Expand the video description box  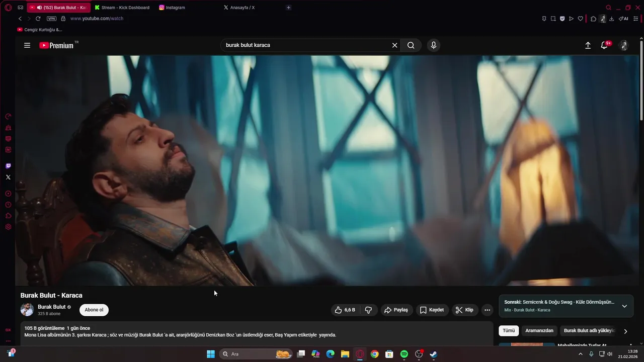[256, 333]
